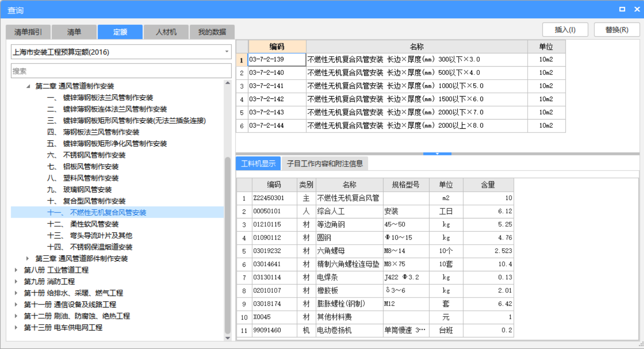Image resolution: width=644 pixels, height=349 pixels.
Task: Expand 第十册 给排水、采暖、燃气工程 node
Action: point(17,293)
